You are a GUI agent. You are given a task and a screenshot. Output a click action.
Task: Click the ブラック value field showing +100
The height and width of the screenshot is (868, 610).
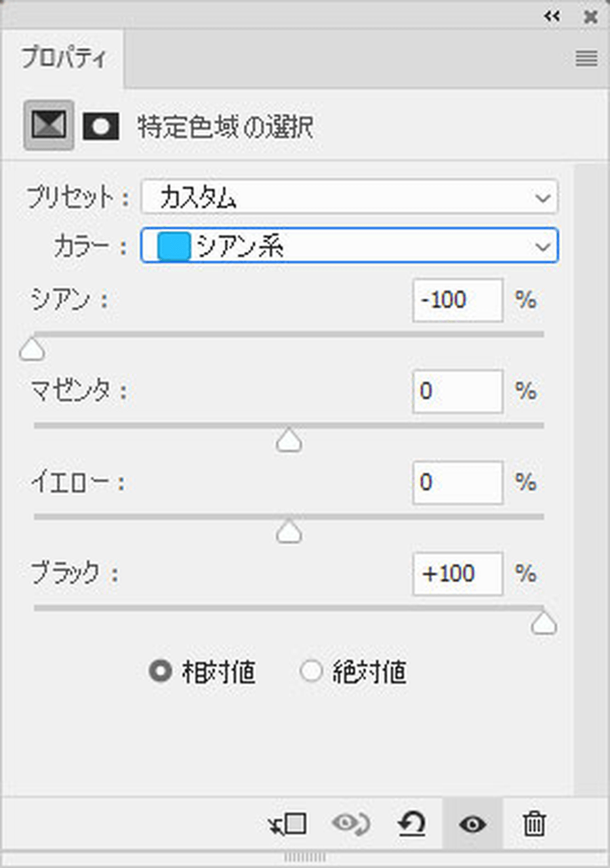pyautogui.click(x=457, y=574)
